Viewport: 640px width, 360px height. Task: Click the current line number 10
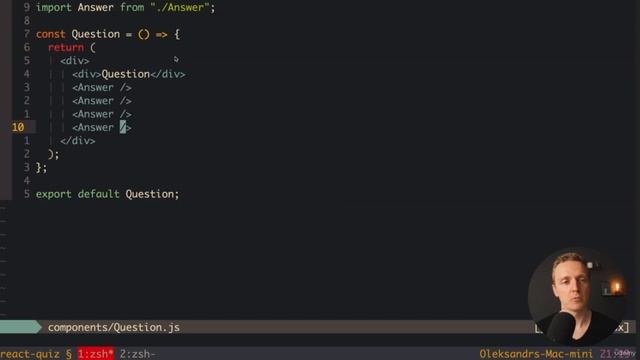tap(18, 127)
